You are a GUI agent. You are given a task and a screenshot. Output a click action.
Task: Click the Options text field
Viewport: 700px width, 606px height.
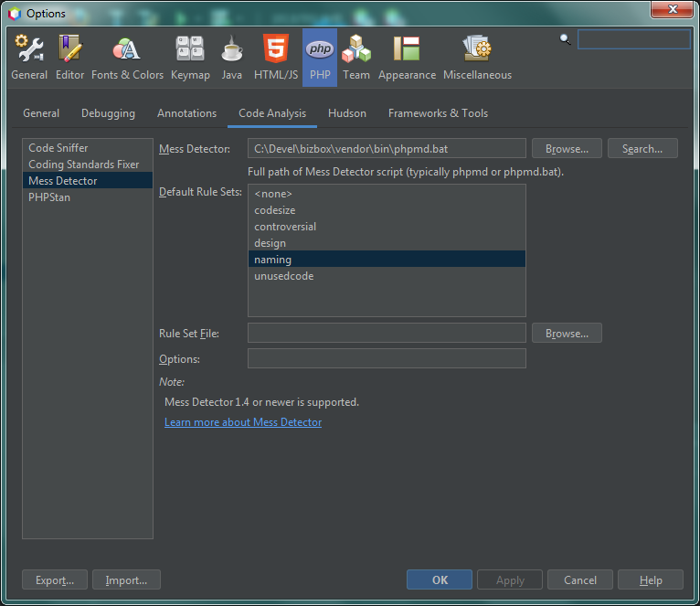click(x=387, y=358)
